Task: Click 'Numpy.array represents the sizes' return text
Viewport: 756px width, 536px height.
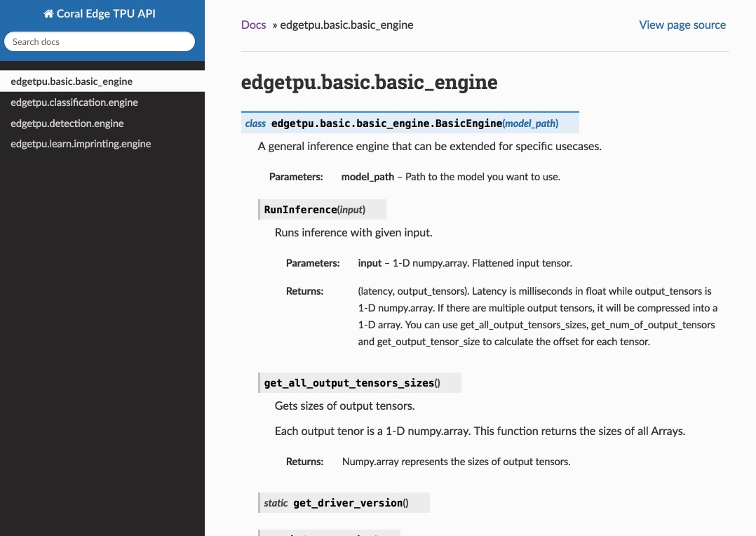Action: [456, 462]
